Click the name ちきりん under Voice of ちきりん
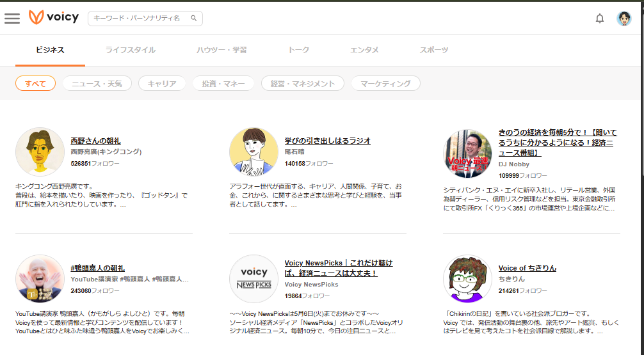The image size is (644, 355). point(511,279)
